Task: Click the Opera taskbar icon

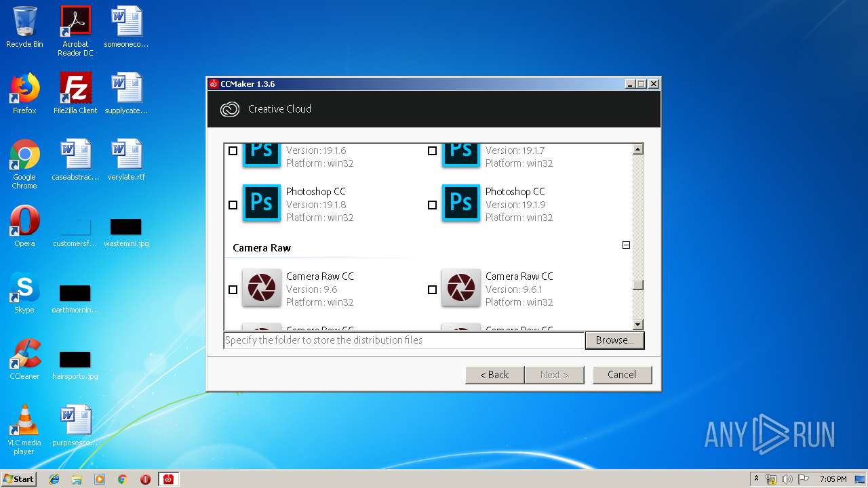Action: tap(145, 479)
